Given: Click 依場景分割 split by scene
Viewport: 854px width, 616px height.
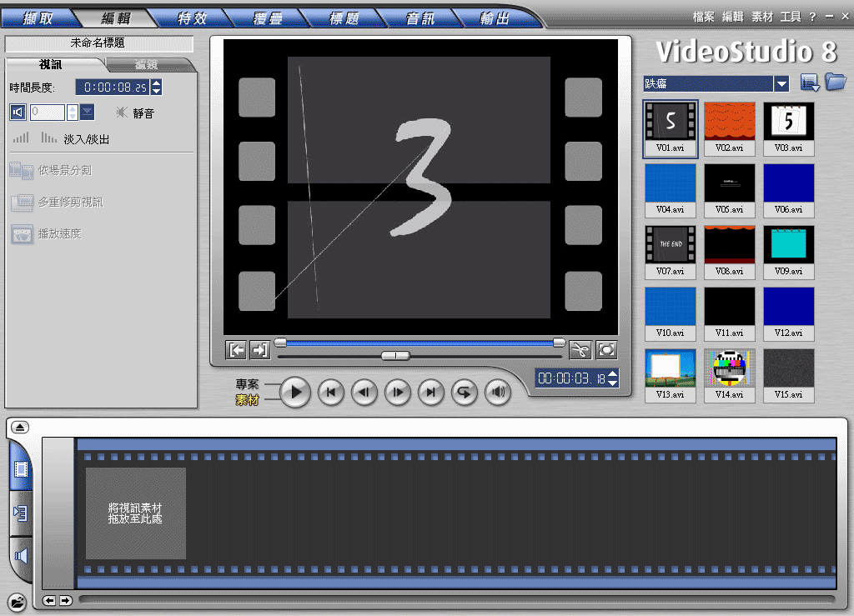Looking at the screenshot, I should click(51, 171).
